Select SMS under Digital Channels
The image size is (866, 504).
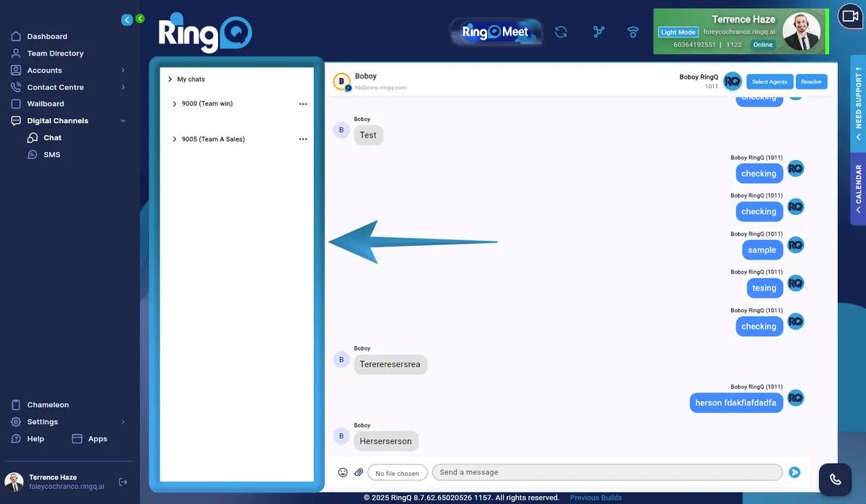point(52,155)
